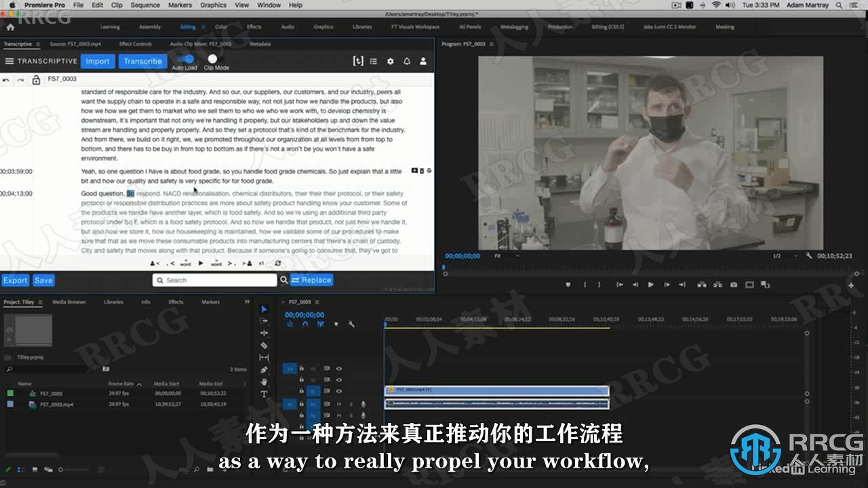Open the Button Editor plus icon
868x488 pixels.
(851, 285)
